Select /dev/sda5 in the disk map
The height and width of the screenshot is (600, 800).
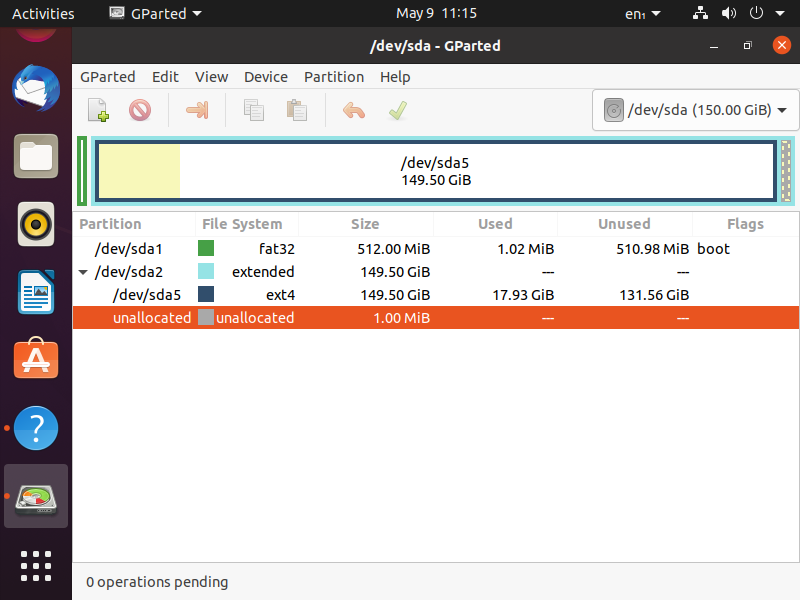coord(436,171)
